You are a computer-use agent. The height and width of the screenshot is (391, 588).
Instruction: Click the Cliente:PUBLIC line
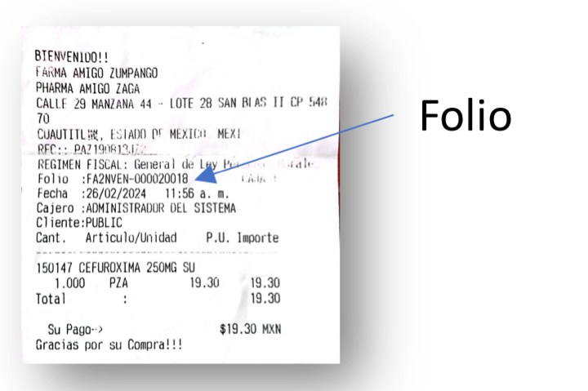pyautogui.click(x=79, y=223)
